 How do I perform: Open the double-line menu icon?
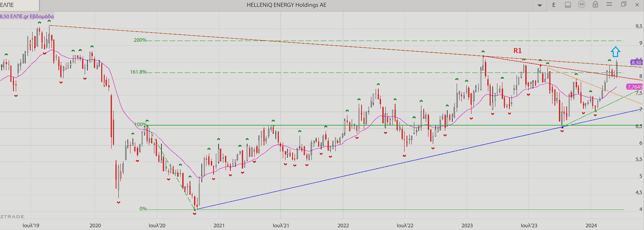pyautogui.click(x=609, y=4)
